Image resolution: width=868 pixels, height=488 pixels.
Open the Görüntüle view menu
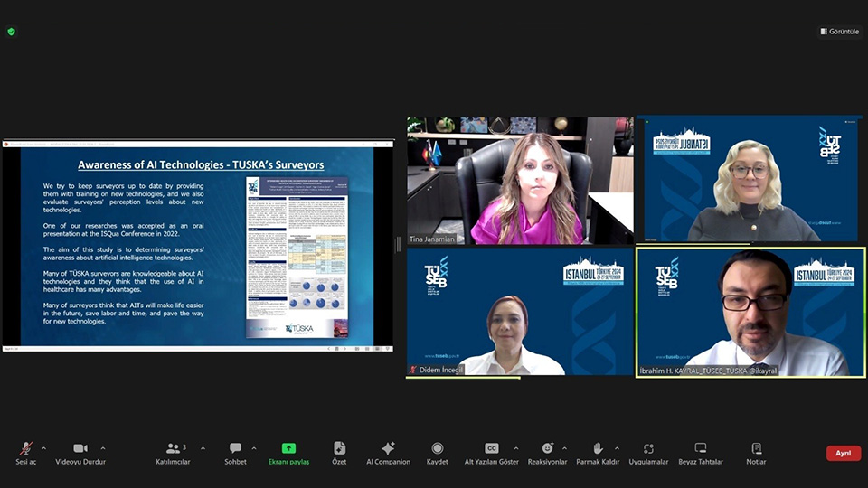841,32
